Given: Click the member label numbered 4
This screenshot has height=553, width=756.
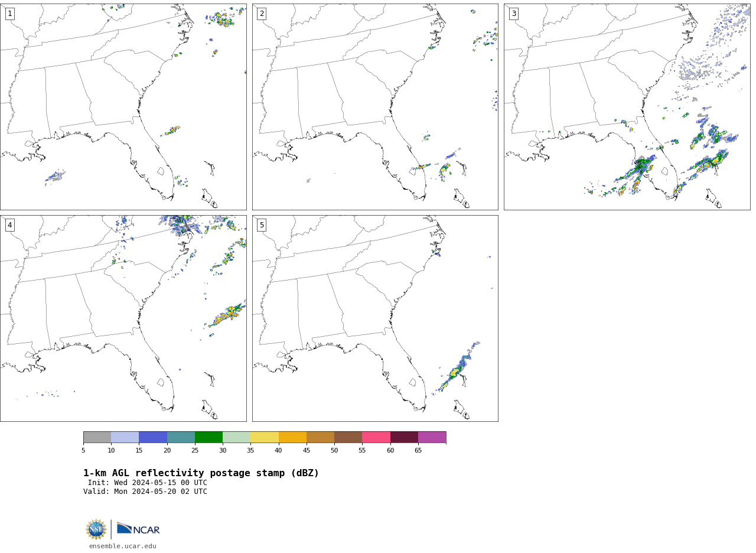Looking at the screenshot, I should coord(9,225).
